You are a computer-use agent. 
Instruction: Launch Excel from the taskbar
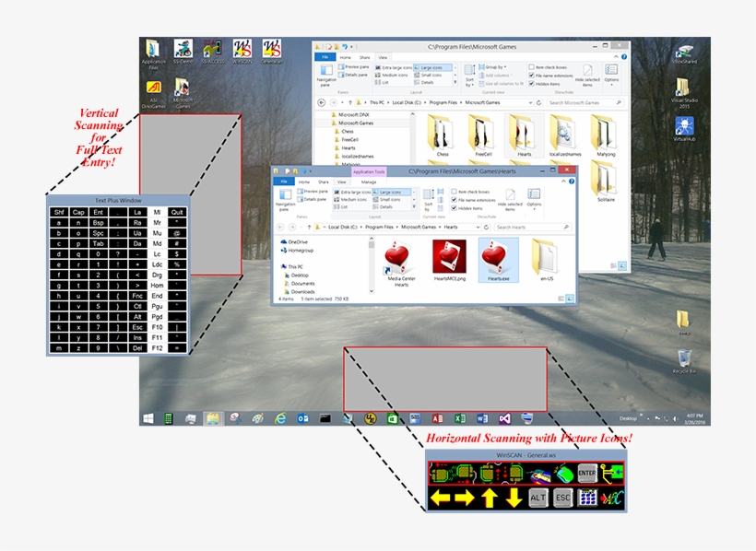pyautogui.click(x=459, y=418)
